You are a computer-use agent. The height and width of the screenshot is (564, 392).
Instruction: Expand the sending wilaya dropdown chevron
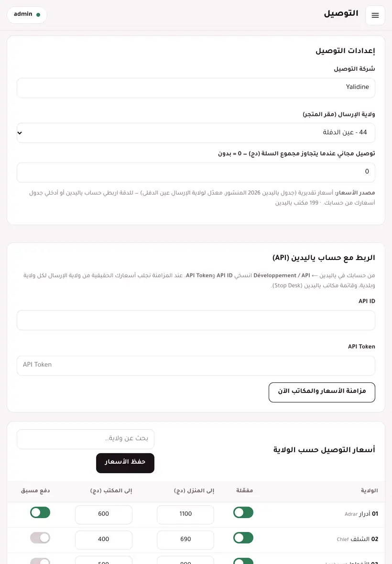click(20, 133)
